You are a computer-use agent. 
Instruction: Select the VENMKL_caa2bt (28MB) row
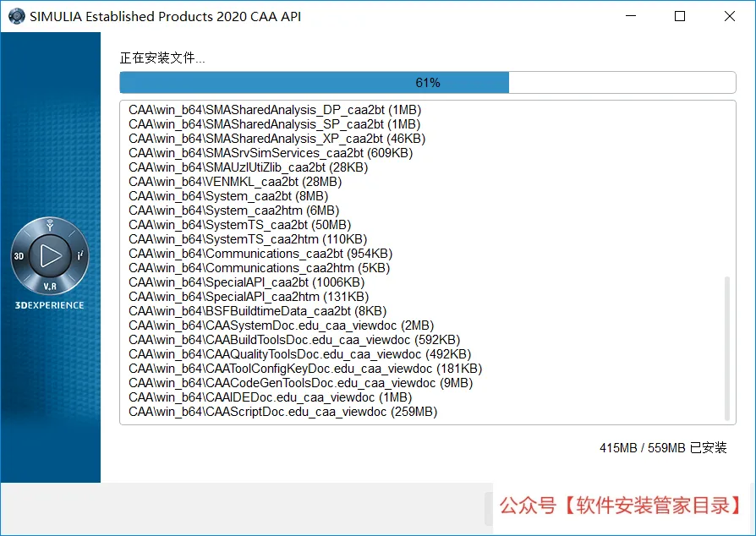(x=235, y=182)
